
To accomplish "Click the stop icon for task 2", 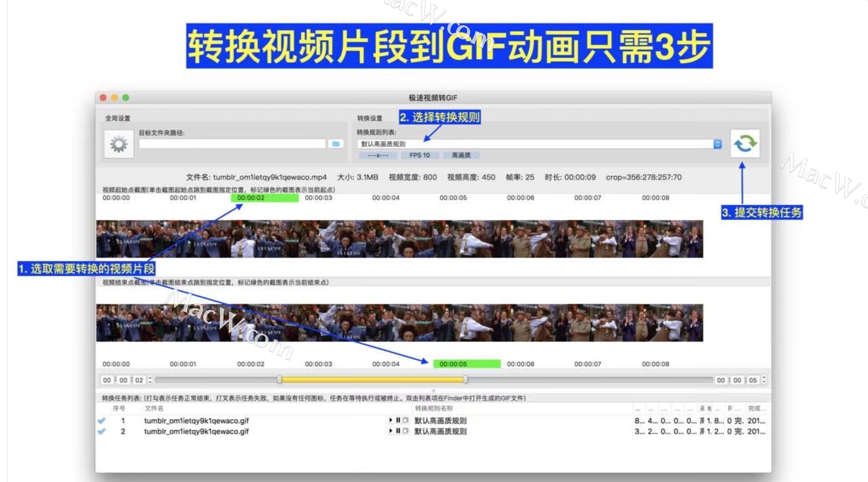I will pyautogui.click(x=406, y=431).
